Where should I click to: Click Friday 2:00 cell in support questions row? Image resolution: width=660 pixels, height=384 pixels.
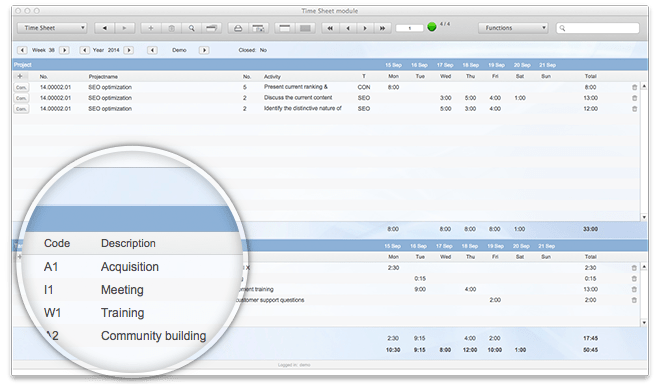tap(495, 300)
